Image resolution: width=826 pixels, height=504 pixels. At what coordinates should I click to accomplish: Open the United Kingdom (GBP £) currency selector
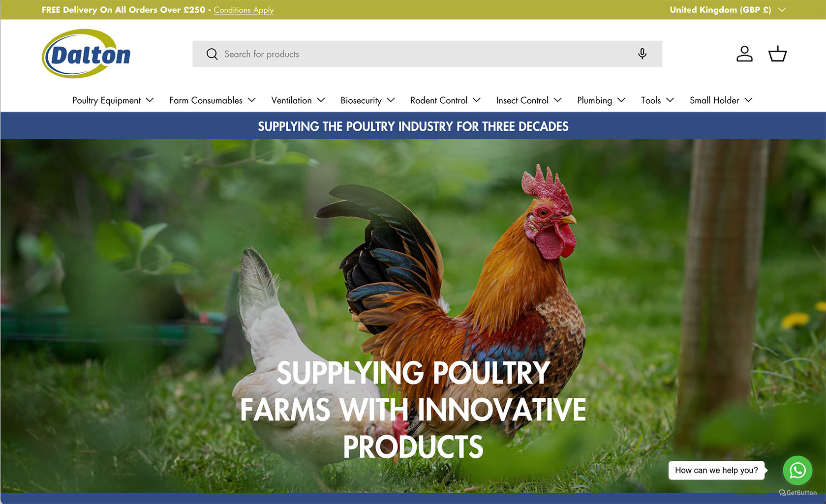728,10
